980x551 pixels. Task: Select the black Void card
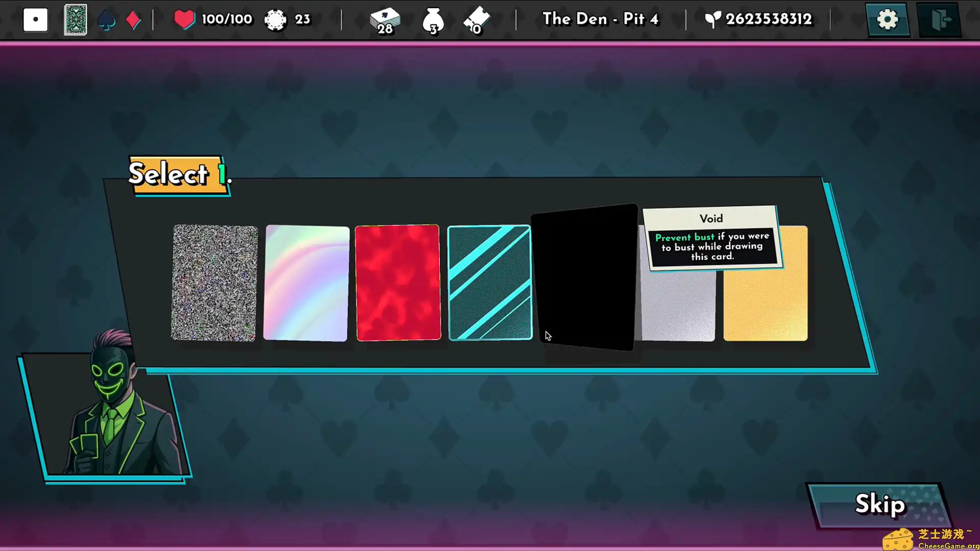click(x=584, y=277)
